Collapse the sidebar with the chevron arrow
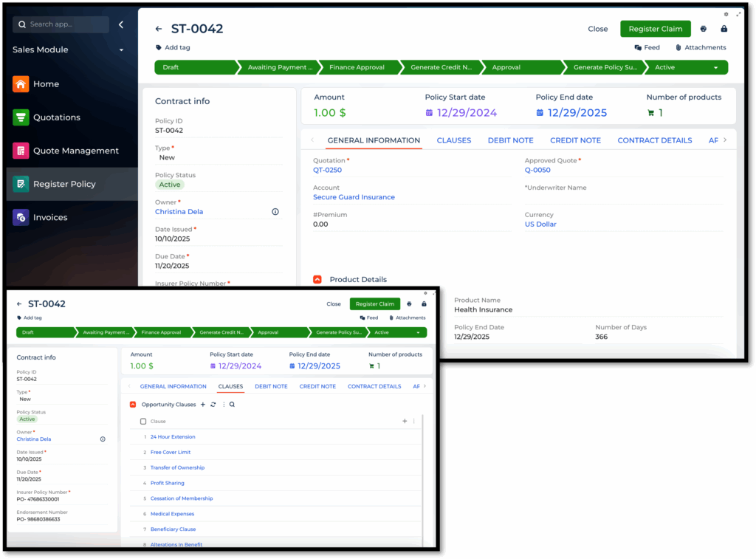Screen dimensions: 756x559 click(121, 24)
